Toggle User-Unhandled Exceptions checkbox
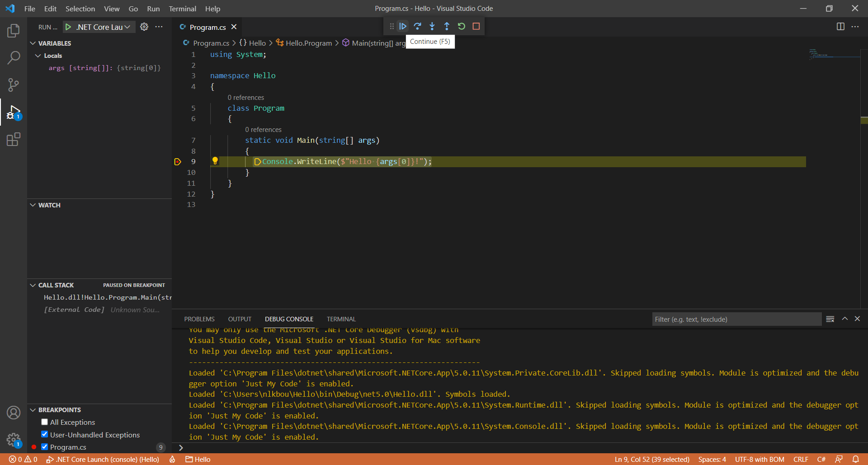 (x=44, y=434)
